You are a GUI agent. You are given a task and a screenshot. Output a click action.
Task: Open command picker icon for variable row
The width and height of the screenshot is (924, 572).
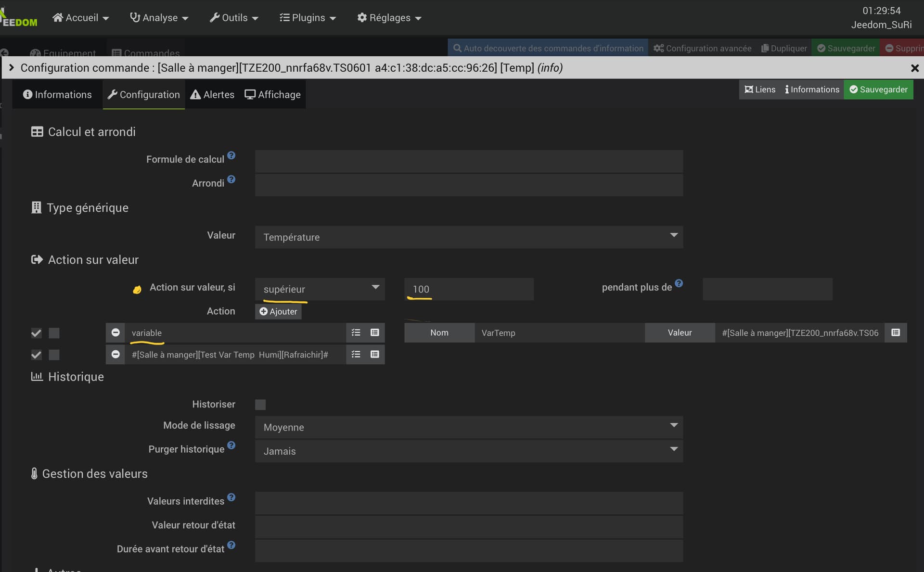coord(375,332)
